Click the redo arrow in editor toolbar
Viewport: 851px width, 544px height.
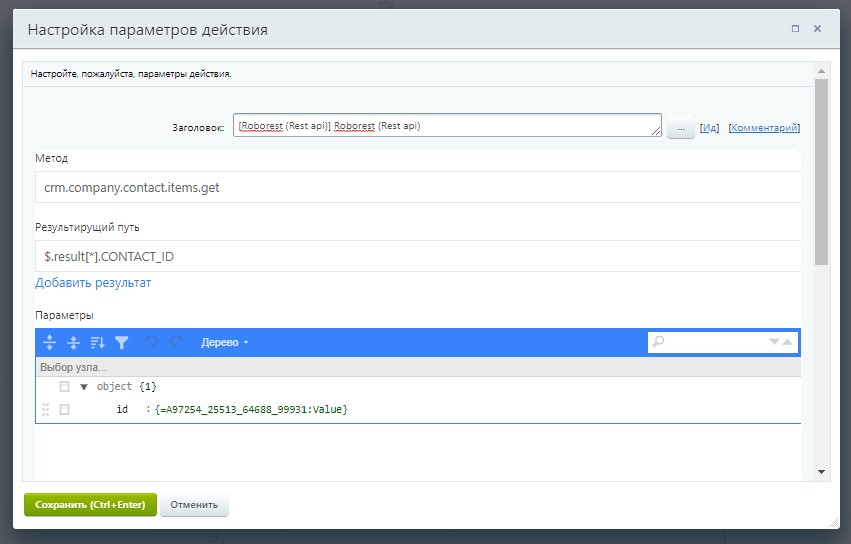pos(176,342)
